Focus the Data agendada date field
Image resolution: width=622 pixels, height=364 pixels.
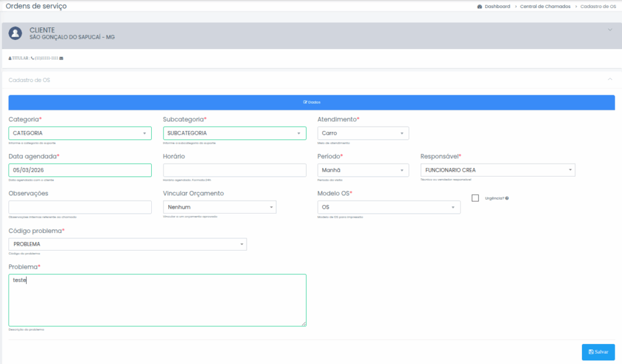pyautogui.click(x=80, y=170)
